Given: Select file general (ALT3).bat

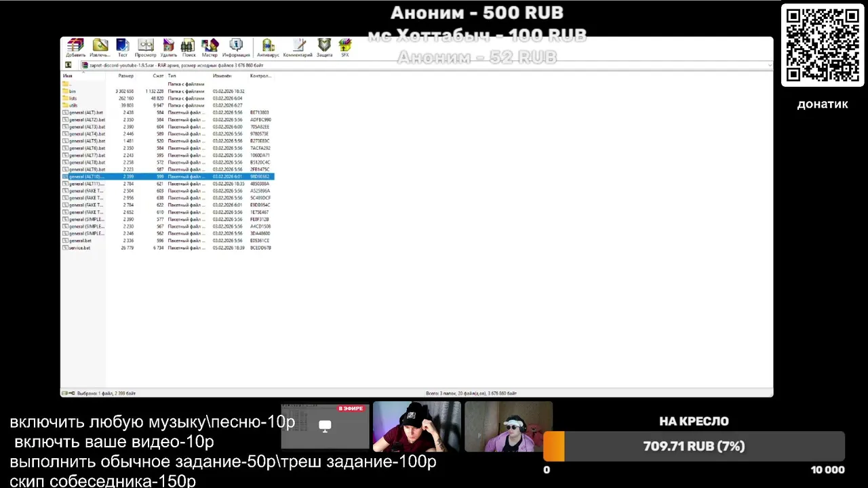Looking at the screenshot, I should pyautogui.click(x=167, y=127).
